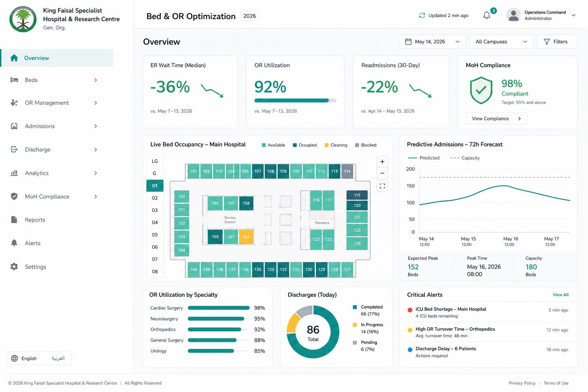
Task: Click the Admissions icon in sidebar
Action: click(14, 126)
